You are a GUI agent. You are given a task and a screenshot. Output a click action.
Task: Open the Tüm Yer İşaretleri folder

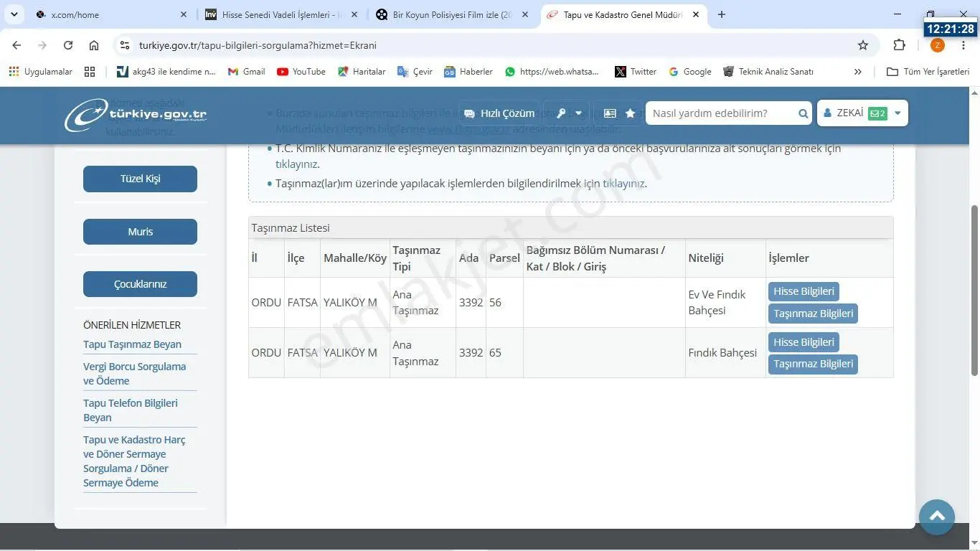[928, 72]
